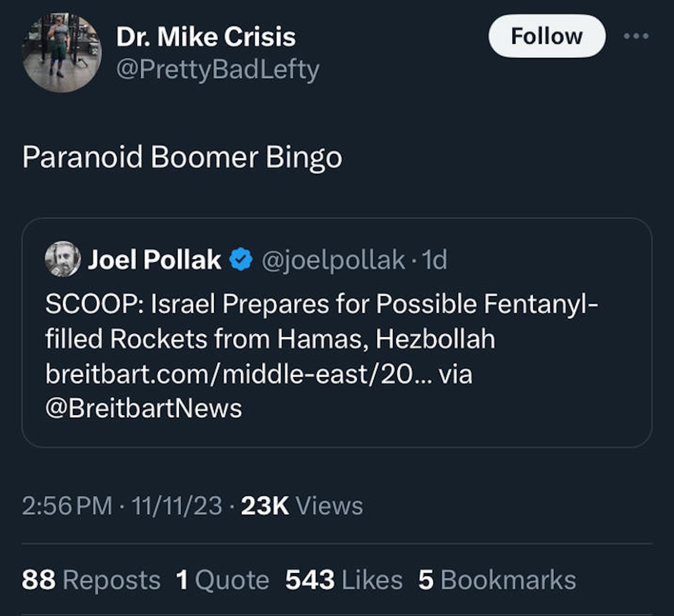Click the 1d timestamp on quoted post
This screenshot has height=616, width=674.
[435, 260]
